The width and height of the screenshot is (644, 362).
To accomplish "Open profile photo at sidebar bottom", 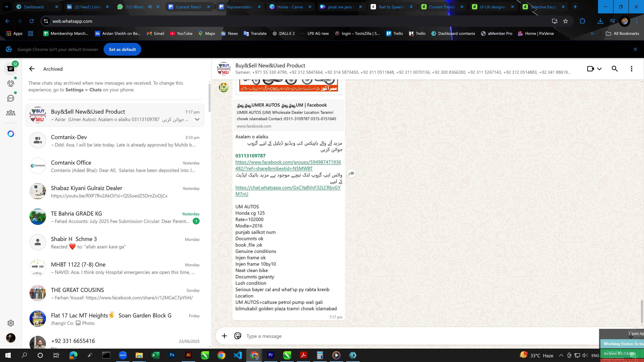I will pos(11,338).
